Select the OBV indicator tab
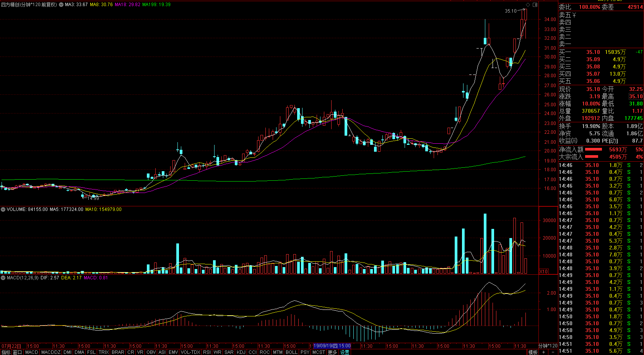Viewport: 644px width, 355px height. coord(151,352)
